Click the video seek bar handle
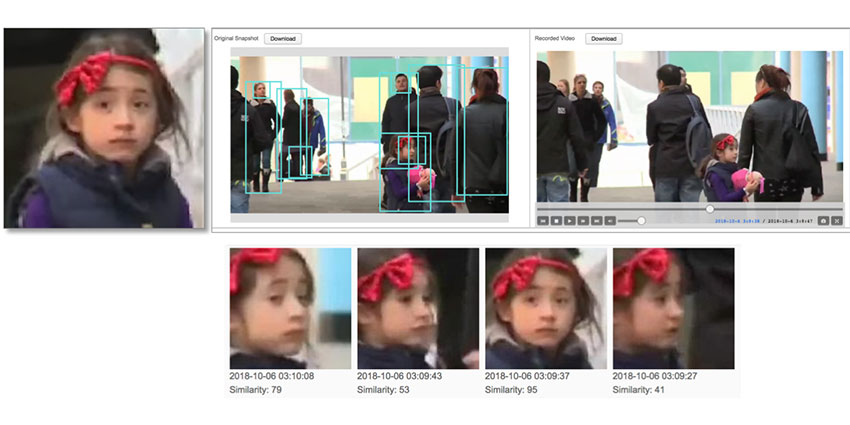The width and height of the screenshot is (850, 425). (710, 209)
